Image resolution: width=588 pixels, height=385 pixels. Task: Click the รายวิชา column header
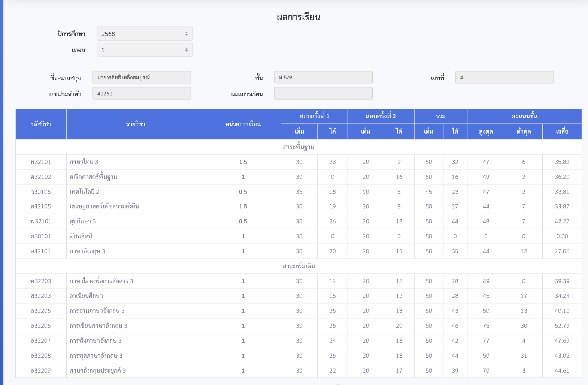coord(136,124)
